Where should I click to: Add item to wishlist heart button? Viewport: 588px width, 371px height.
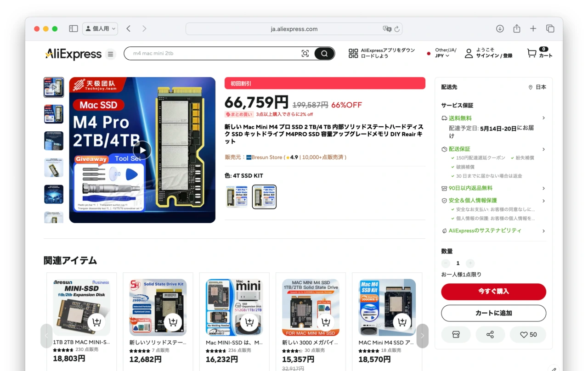(x=528, y=335)
